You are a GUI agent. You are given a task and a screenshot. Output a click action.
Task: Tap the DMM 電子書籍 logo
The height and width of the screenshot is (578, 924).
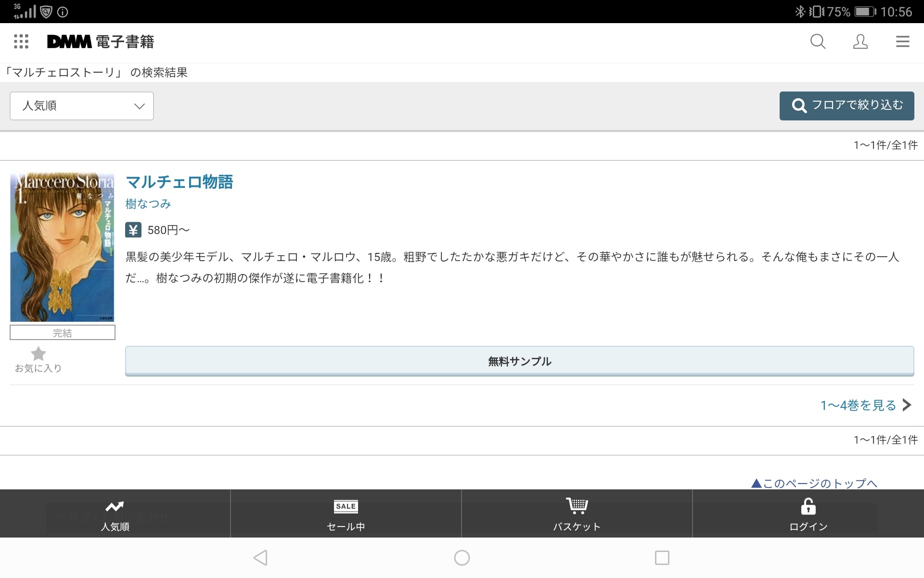[101, 41]
